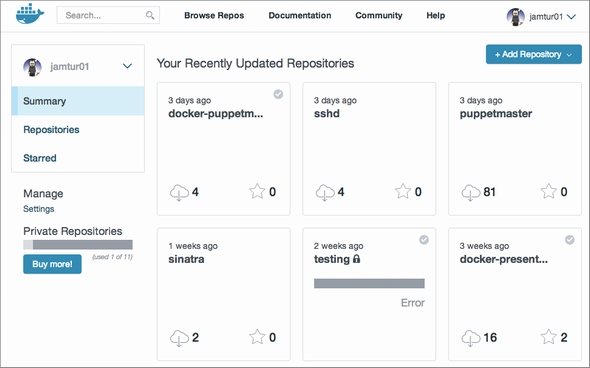Viewport: 590px width, 368px height.
Task: Click the '16' pull count on docker-present...
Action: [490, 338]
